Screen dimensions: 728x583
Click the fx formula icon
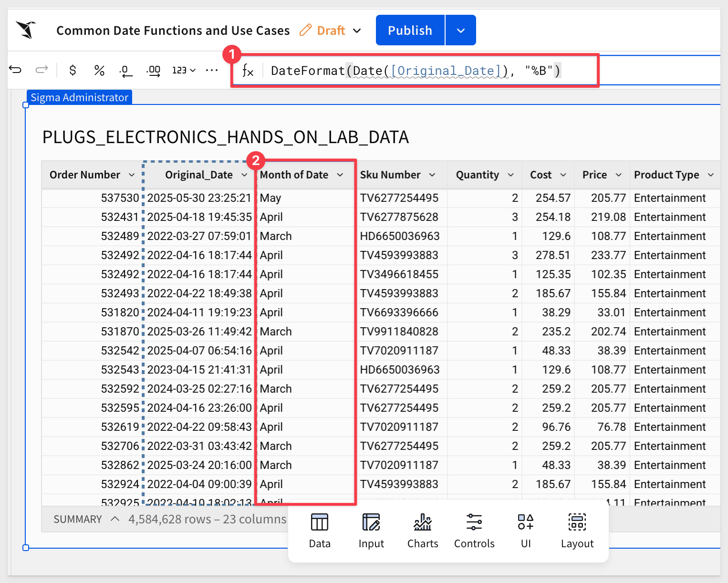click(248, 71)
